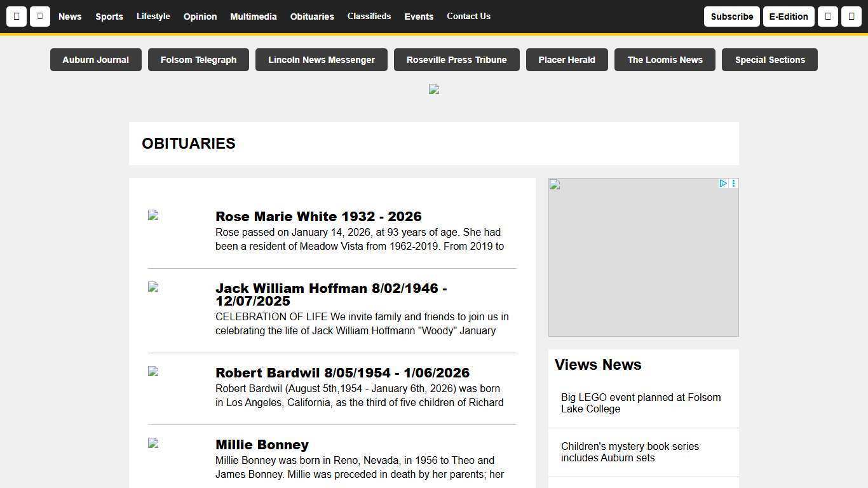Click the second icon button at top left
Image resolution: width=868 pixels, height=488 pixels.
click(39, 17)
